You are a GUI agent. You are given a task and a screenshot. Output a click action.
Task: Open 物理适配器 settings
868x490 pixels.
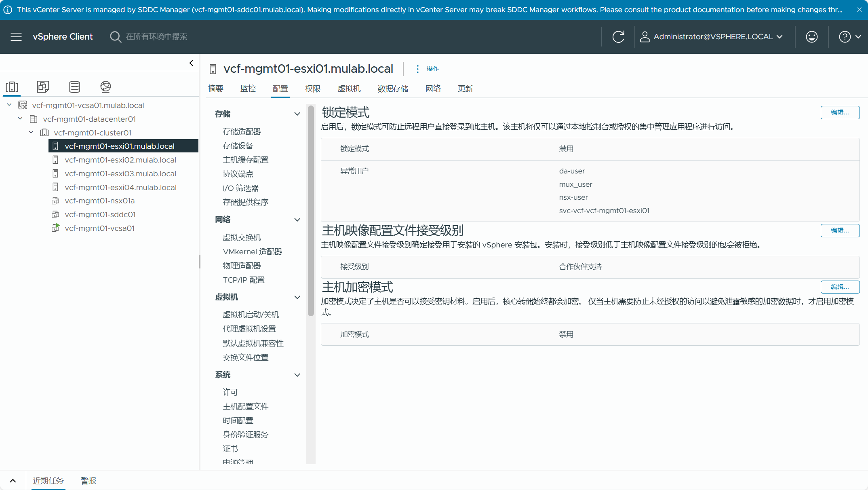point(242,266)
